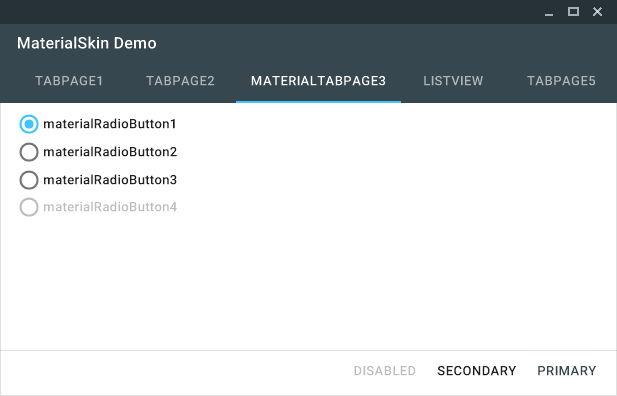Click the PRIMARY button
617x396 pixels.
[x=567, y=371]
